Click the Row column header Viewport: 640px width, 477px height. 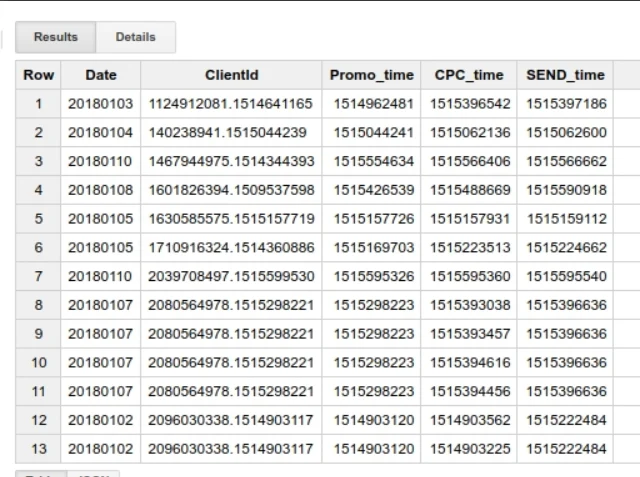tap(39, 75)
